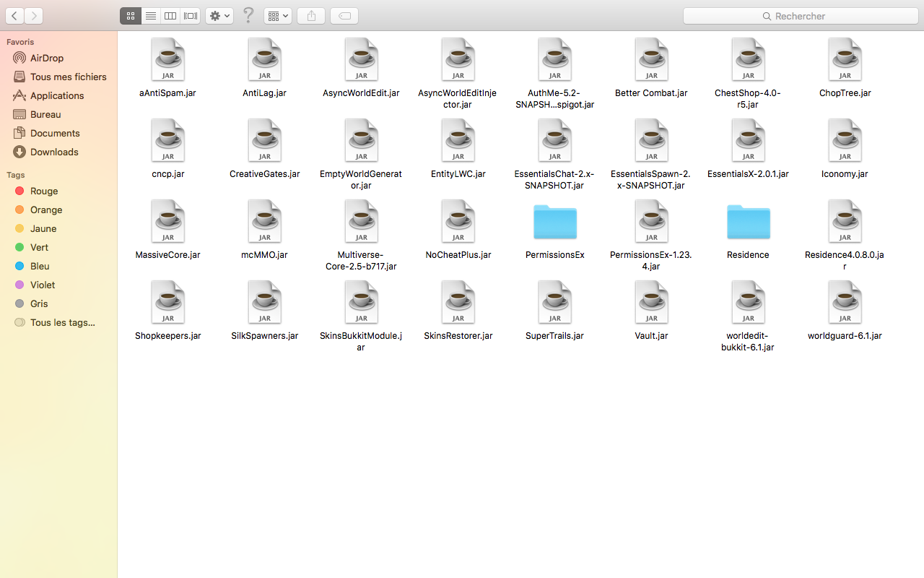924x578 pixels.
Task: Select the MassiveCore.jar file icon
Action: [x=168, y=221]
